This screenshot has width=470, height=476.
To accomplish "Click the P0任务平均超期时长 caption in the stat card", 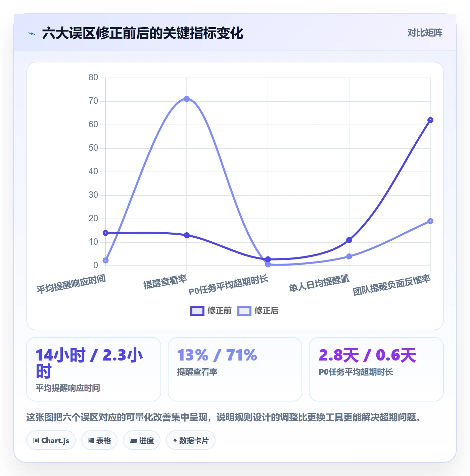I will (x=356, y=372).
